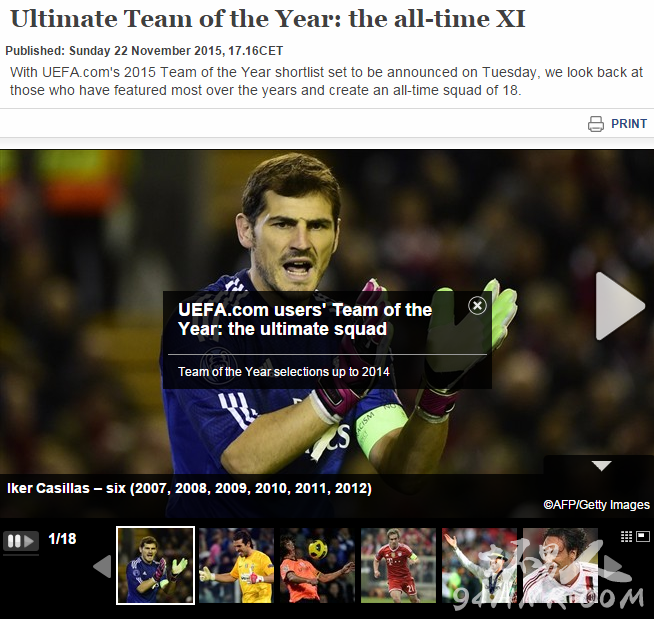Screen dimensions: 654x619
Task: Select the yellow-kit goalkeeper thumbnail
Action: (x=236, y=565)
